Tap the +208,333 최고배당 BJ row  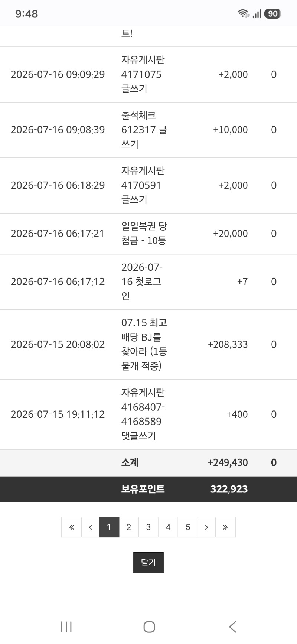tap(148, 344)
